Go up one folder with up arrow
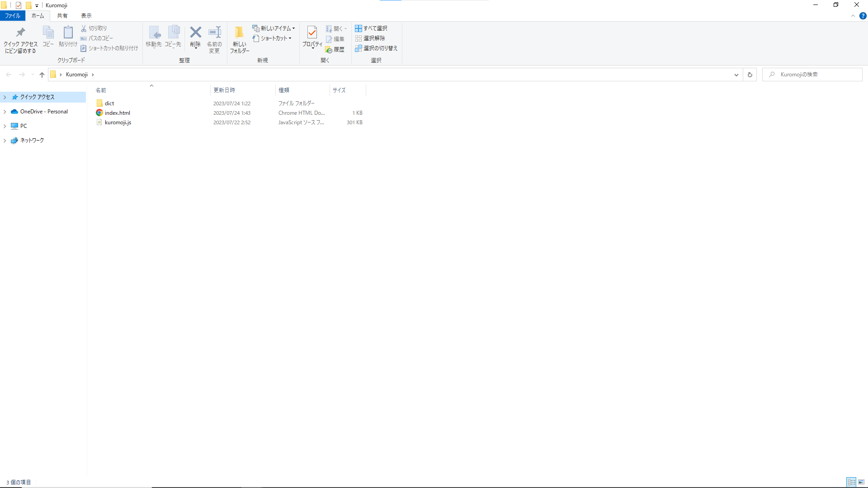The image size is (868, 488). click(x=42, y=75)
